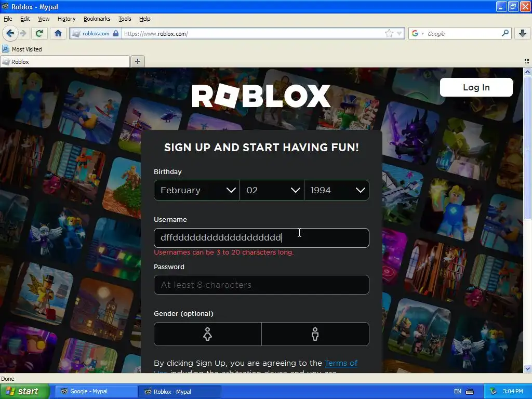Open the View menu
The width and height of the screenshot is (532, 399).
44,19
